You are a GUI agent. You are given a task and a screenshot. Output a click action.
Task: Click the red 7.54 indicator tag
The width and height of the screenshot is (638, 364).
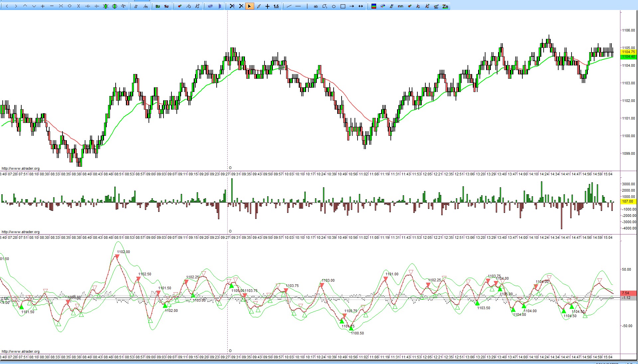[629, 293]
